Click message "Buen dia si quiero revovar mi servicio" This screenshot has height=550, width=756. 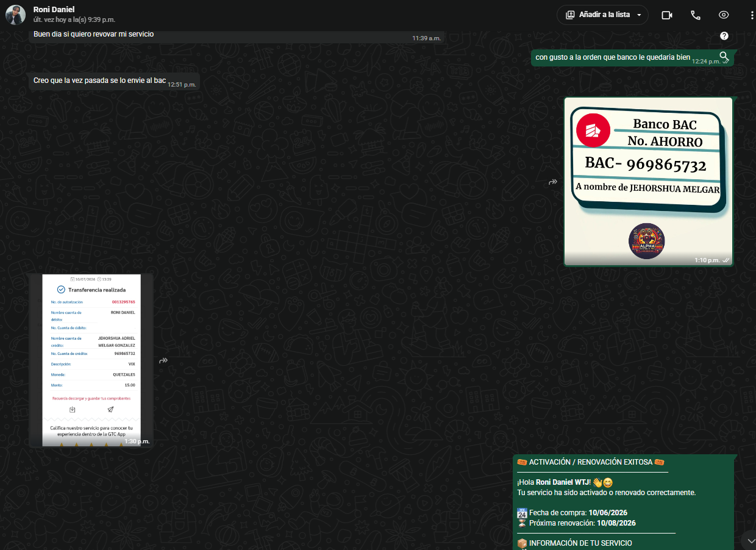[93, 34]
